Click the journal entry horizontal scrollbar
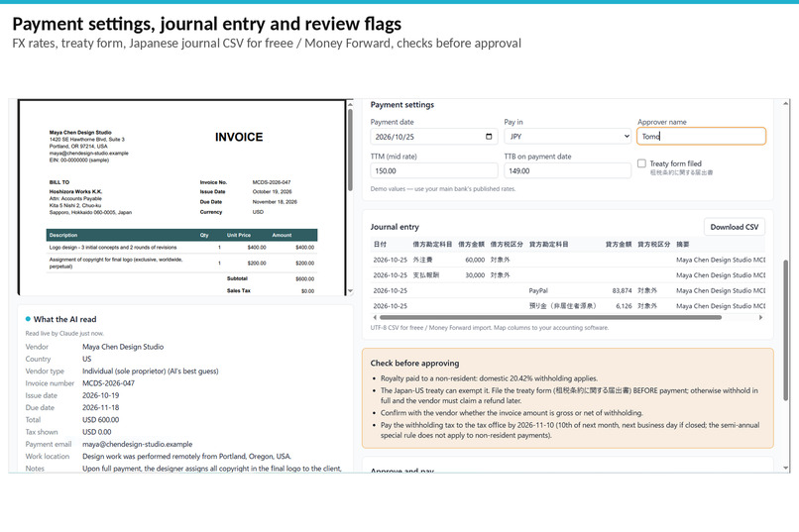Viewport: 799px width, 532px height. (x=550, y=317)
